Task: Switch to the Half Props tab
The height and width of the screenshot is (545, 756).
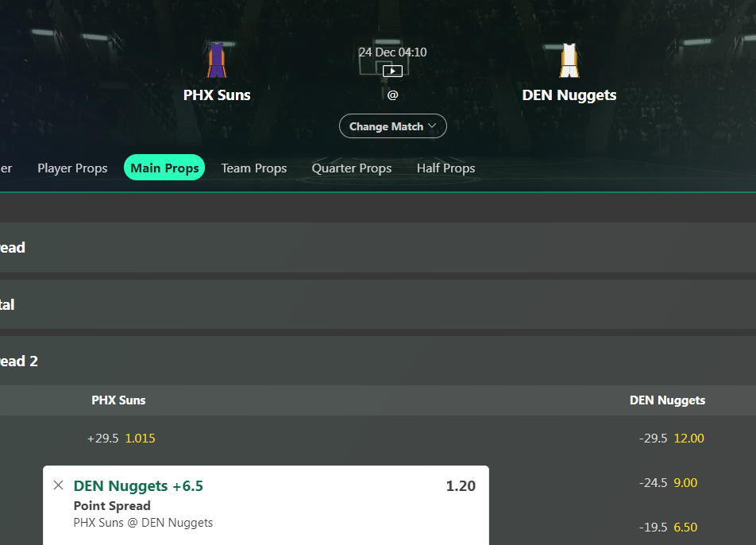Action: pyautogui.click(x=446, y=168)
